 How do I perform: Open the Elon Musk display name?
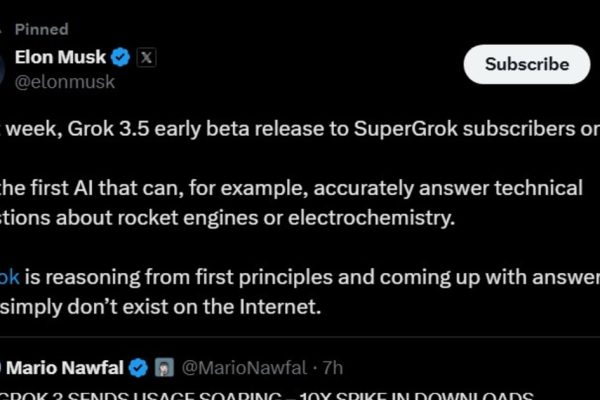tap(60, 57)
